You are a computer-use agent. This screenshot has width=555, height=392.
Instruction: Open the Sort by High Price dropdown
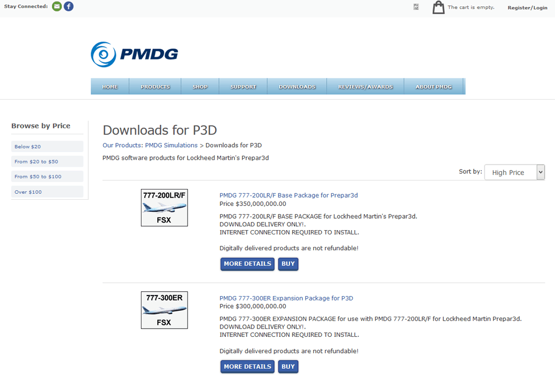514,173
